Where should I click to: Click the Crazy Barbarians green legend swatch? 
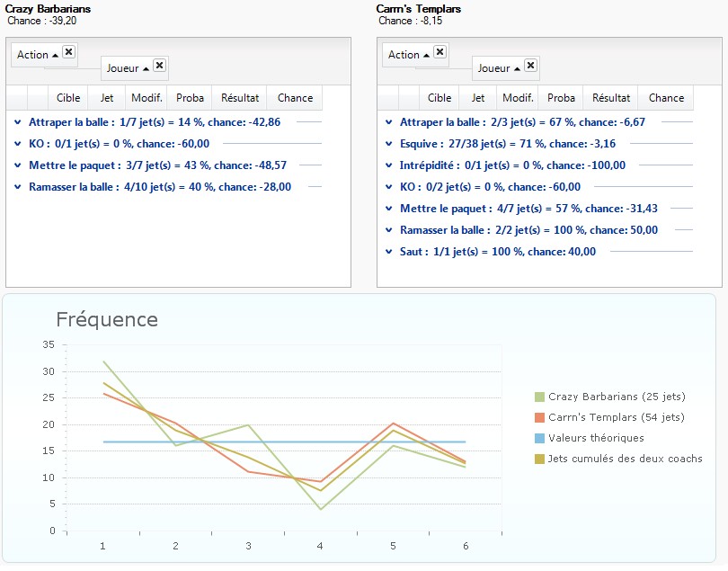539,397
